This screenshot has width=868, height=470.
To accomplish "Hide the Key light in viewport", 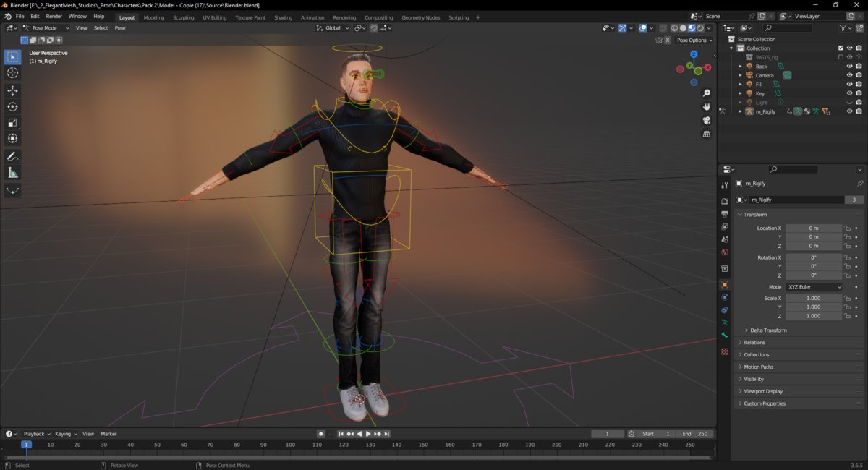I will (849, 93).
